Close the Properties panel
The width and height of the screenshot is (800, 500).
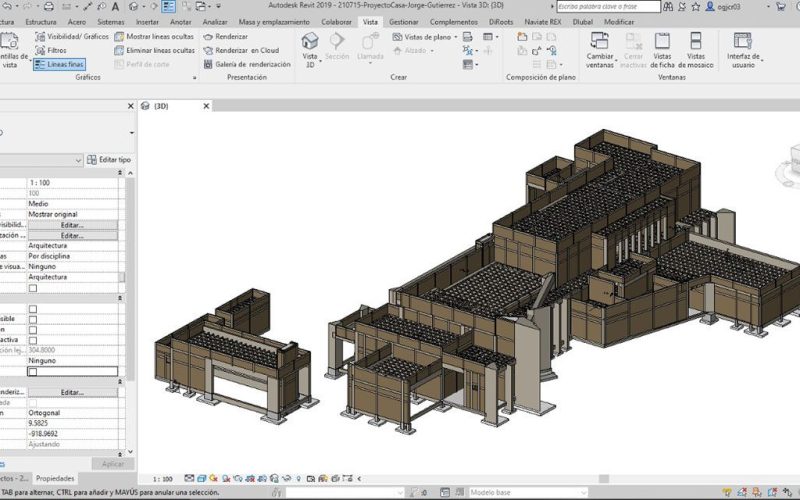pyautogui.click(x=130, y=106)
